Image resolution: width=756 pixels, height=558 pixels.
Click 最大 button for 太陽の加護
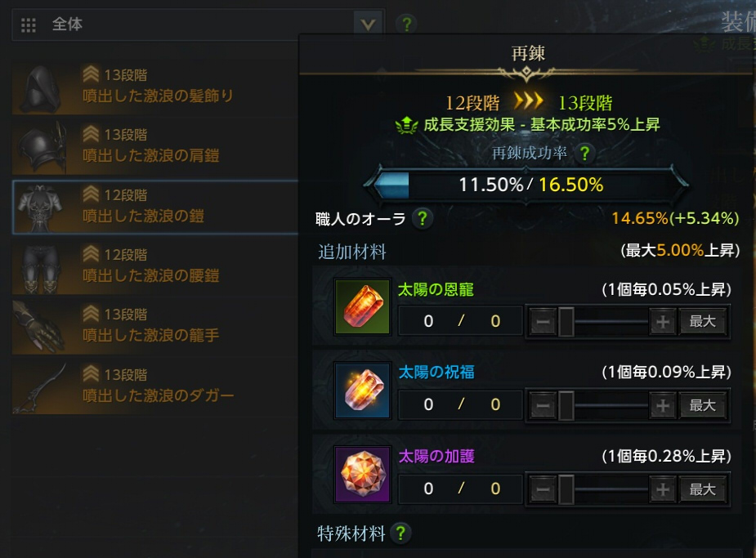point(703,489)
